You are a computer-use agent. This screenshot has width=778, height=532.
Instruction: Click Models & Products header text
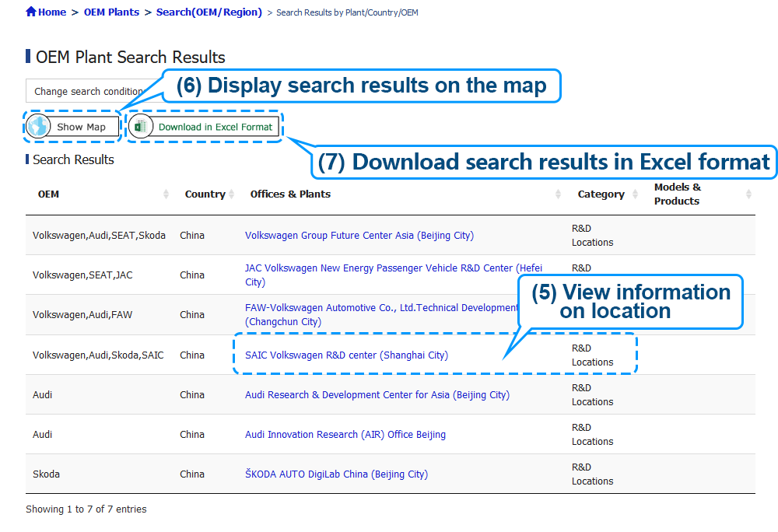[678, 194]
